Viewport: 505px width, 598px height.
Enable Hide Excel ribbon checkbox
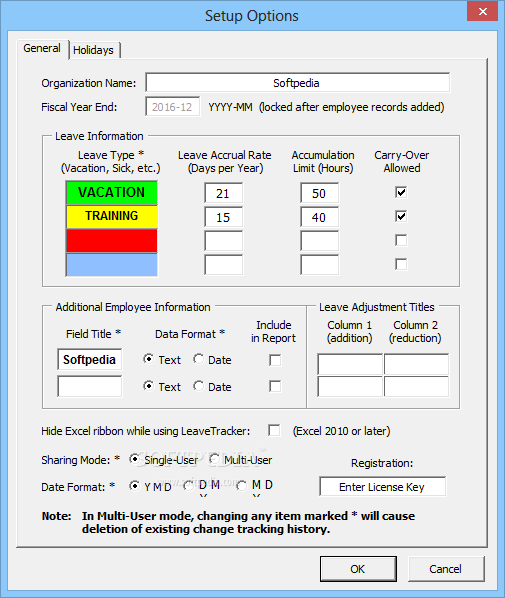(274, 431)
